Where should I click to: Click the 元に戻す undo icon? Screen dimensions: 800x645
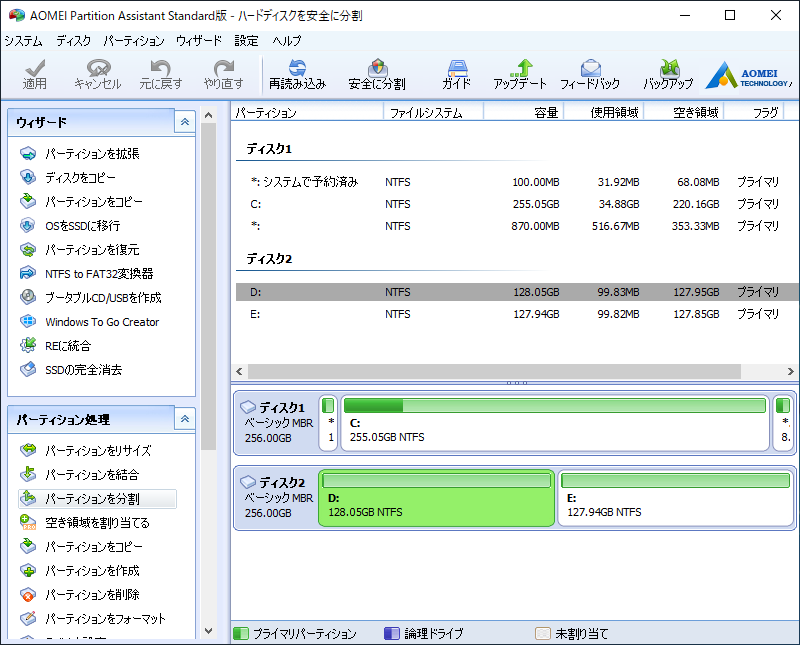click(161, 75)
